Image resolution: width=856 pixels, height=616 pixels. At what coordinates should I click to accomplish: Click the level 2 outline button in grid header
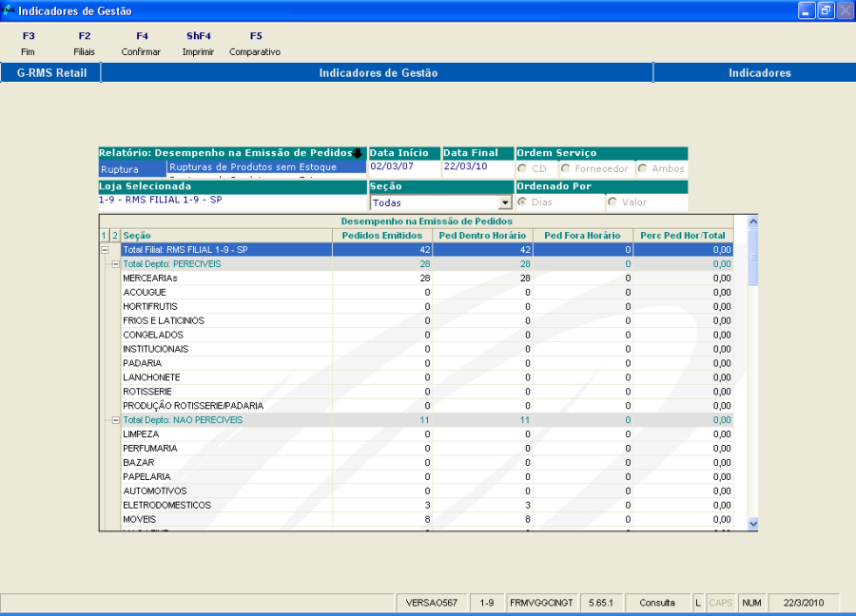115,235
